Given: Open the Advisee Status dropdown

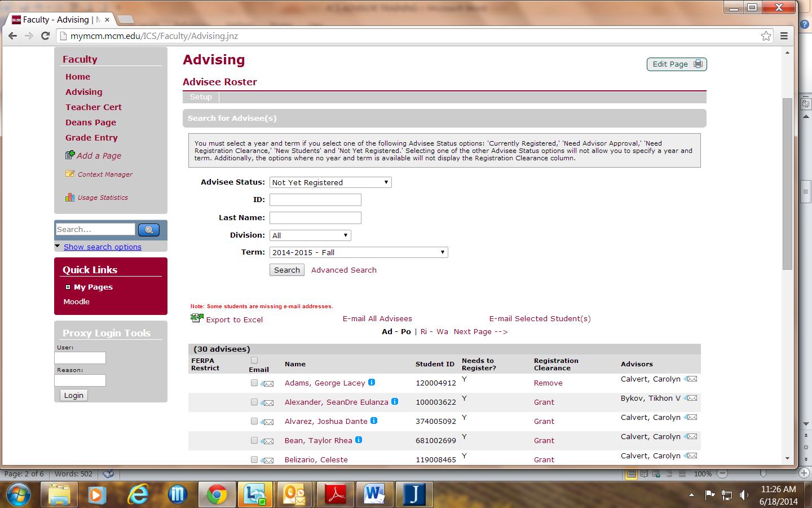Looking at the screenshot, I should point(330,182).
